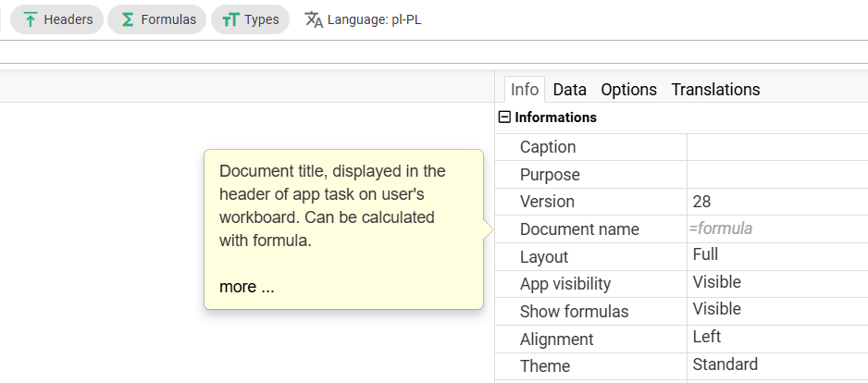Screen dimensions: 868x383
Task: Click the Caption value field
Action: pyautogui.click(x=777, y=147)
